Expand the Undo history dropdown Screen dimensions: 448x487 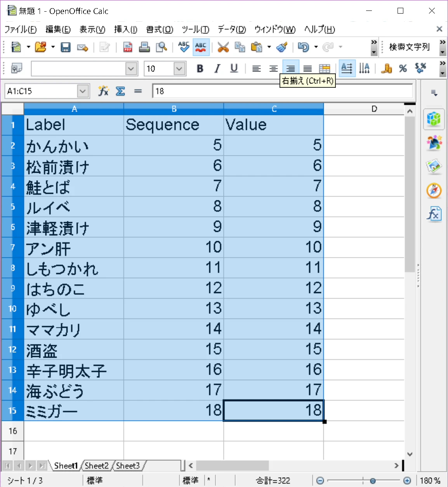[x=316, y=47]
